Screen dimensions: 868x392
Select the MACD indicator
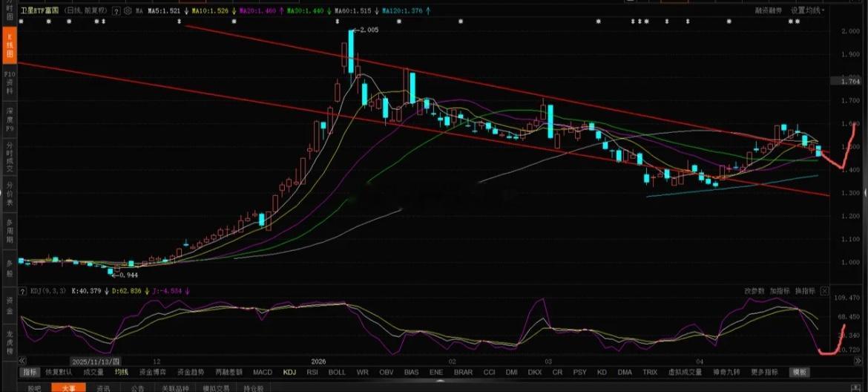point(263,372)
